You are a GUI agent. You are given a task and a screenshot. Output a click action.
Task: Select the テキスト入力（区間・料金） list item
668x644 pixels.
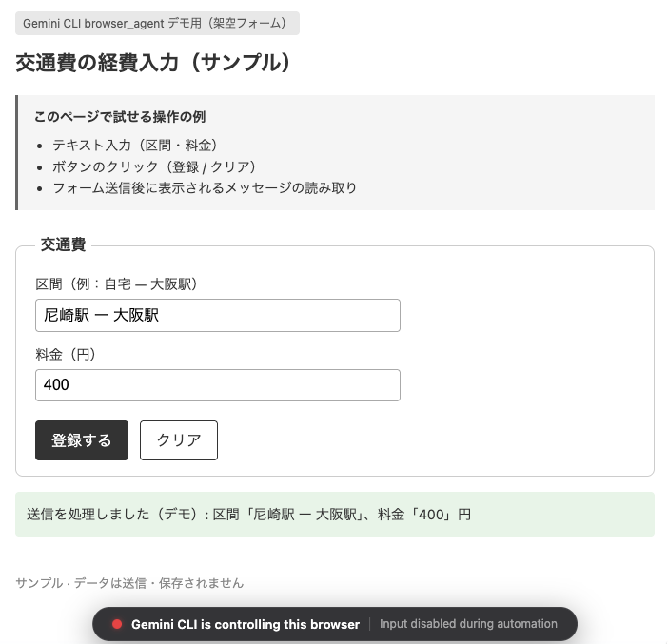(x=135, y=146)
